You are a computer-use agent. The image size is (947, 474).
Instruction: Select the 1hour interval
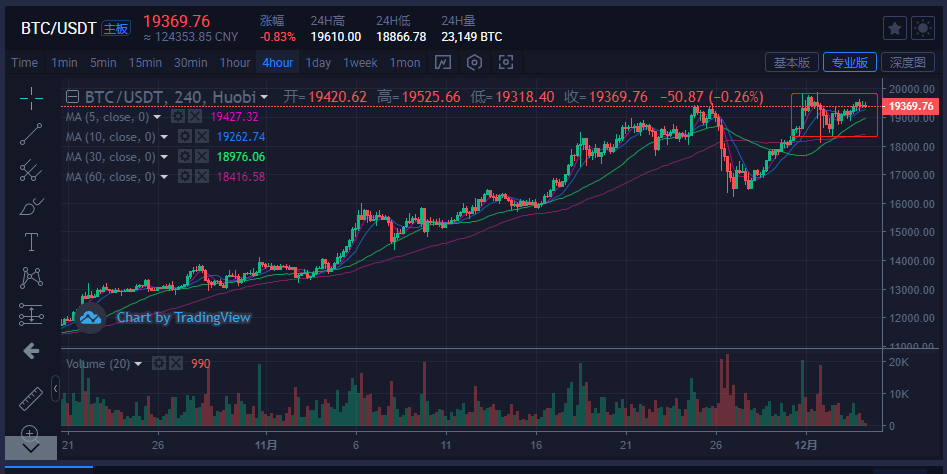(x=235, y=63)
